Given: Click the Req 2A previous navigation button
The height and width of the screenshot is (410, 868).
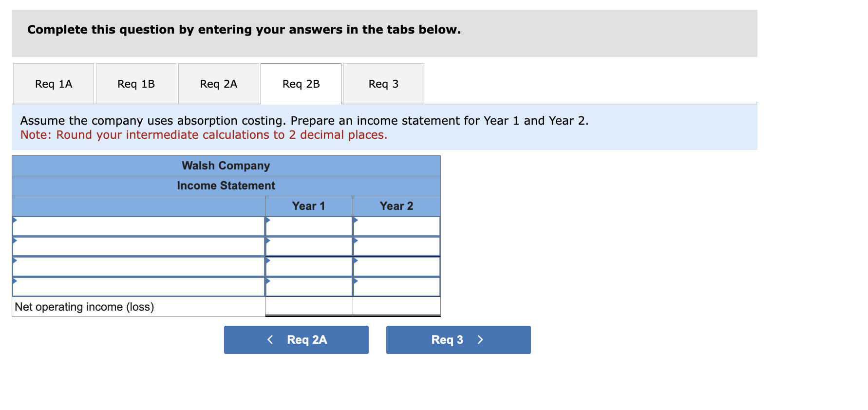Looking at the screenshot, I should coord(296,339).
